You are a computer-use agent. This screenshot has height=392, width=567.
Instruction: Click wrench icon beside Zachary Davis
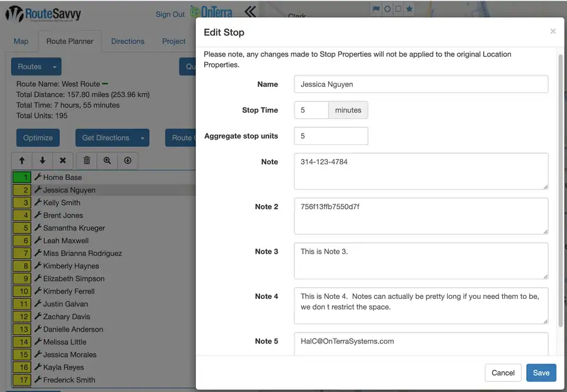tap(38, 316)
